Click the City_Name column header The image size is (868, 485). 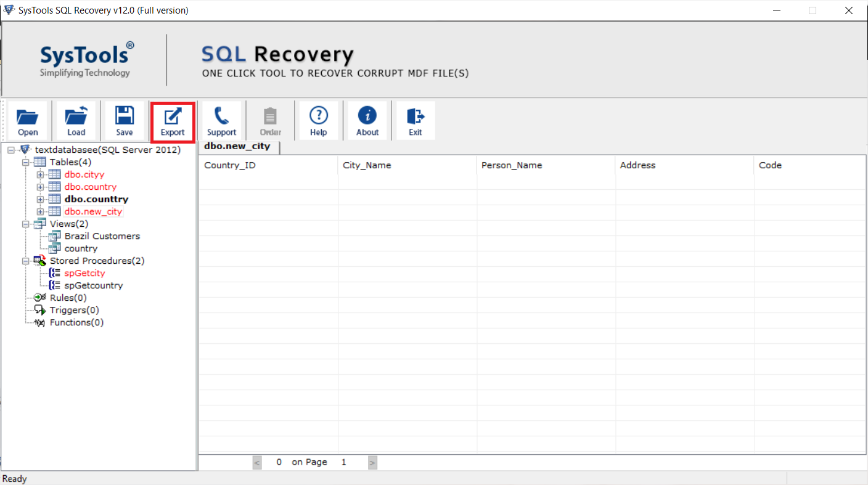pyautogui.click(x=407, y=165)
